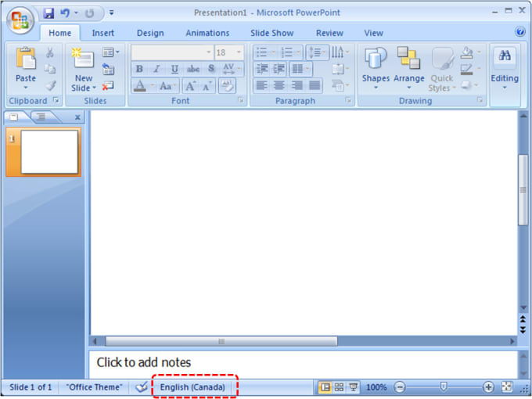
Task: Run spelling check from status bar
Action: (x=141, y=386)
